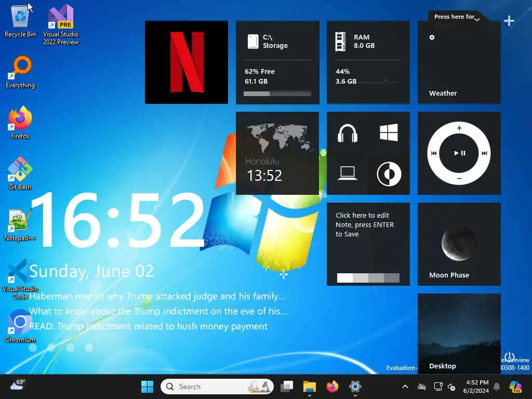Click the Honolulu world clock tile
This screenshot has height=399, width=532.
click(x=277, y=153)
